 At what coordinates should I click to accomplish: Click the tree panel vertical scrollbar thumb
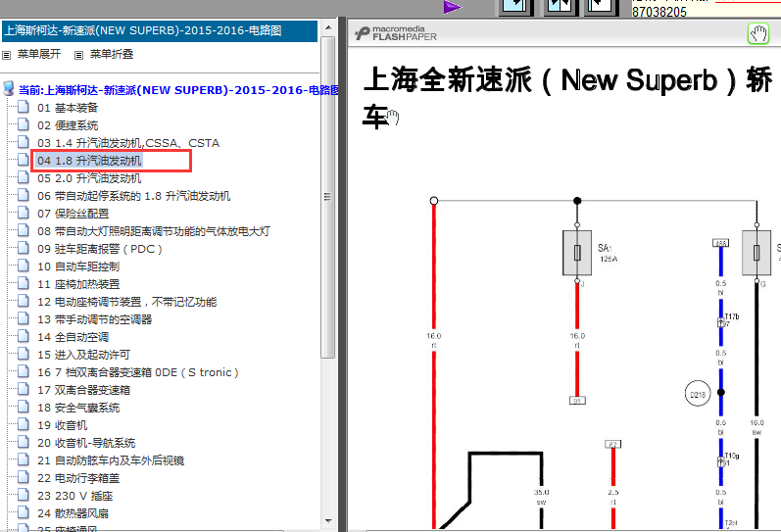pyautogui.click(x=327, y=197)
